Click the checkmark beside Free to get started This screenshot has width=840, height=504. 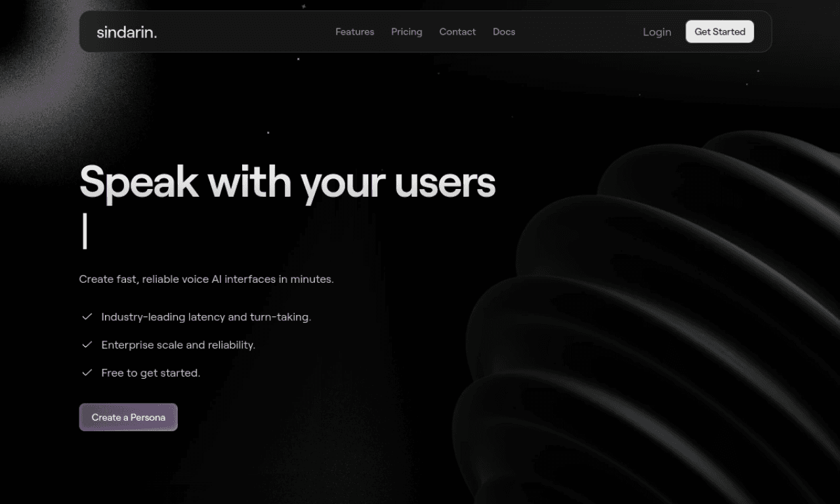pyautogui.click(x=87, y=373)
